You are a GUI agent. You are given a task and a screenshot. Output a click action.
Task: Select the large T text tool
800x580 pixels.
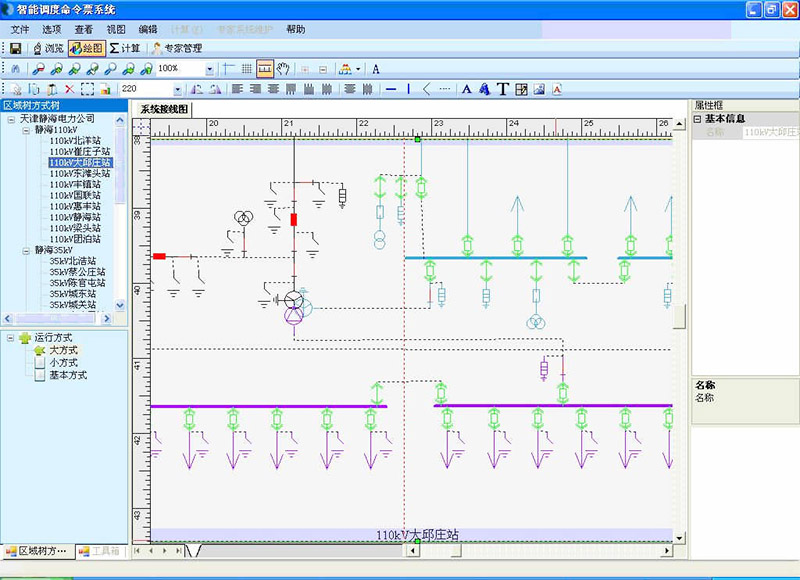(x=503, y=89)
